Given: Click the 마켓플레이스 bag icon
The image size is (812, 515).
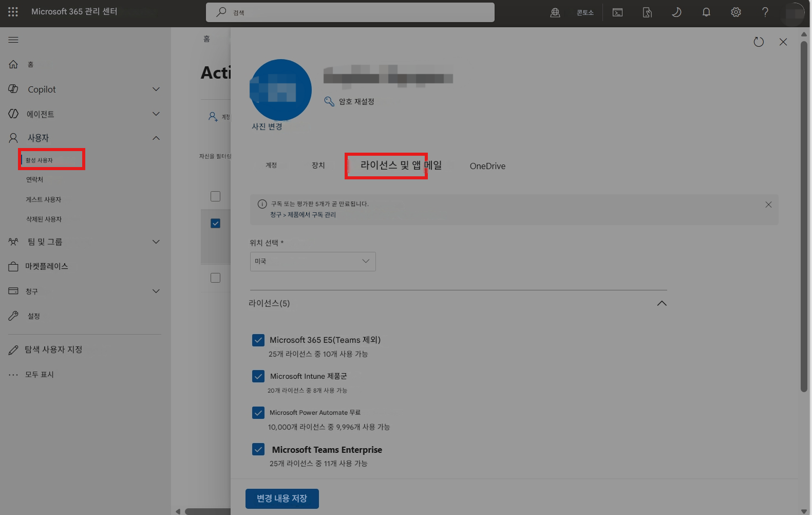Looking at the screenshot, I should 13,266.
